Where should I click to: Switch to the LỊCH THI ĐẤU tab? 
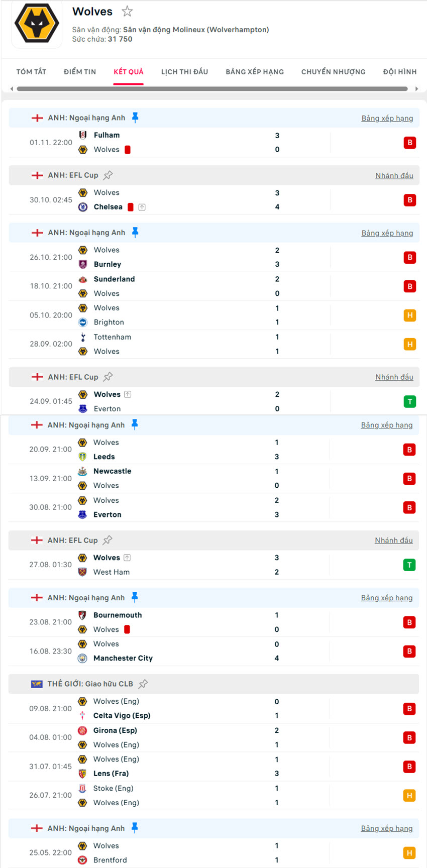(x=185, y=71)
